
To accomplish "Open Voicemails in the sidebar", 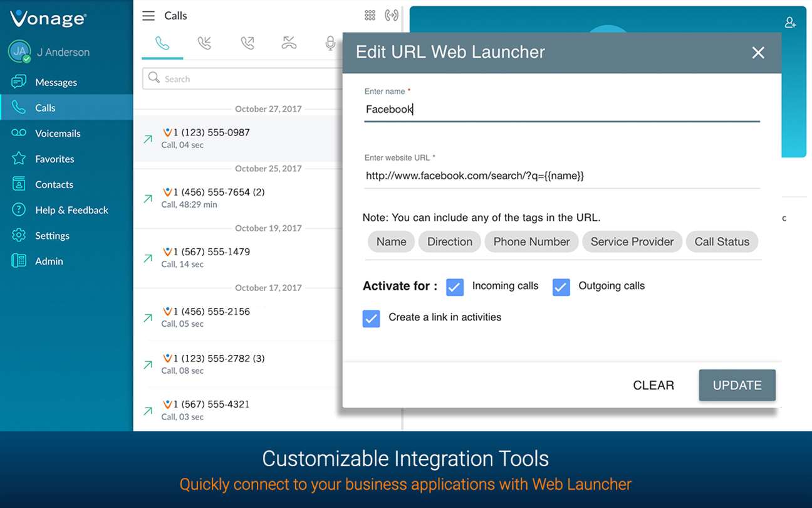I will pyautogui.click(x=66, y=133).
